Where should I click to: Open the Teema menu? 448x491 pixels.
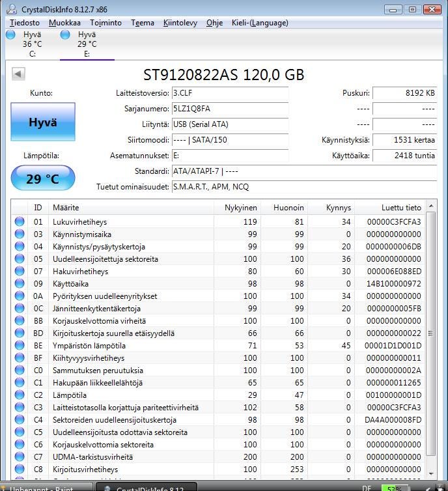(143, 23)
